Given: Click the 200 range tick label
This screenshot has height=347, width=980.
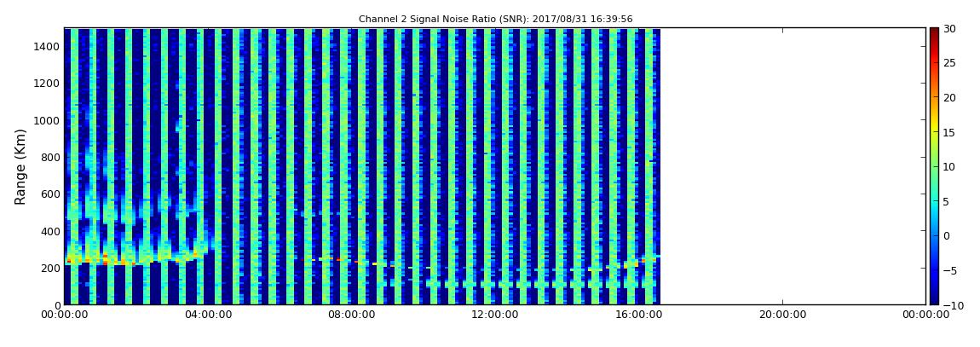Looking at the screenshot, I should [x=50, y=269].
